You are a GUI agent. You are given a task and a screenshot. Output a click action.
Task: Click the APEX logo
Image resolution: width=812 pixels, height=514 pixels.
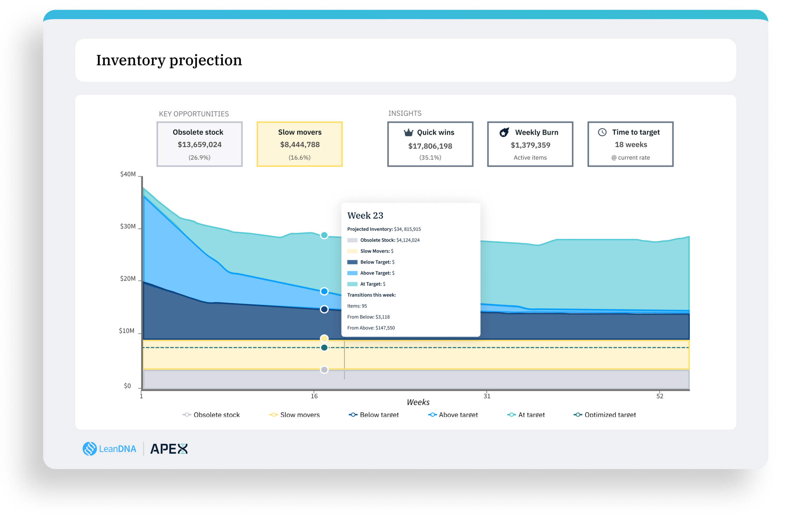pos(169,449)
